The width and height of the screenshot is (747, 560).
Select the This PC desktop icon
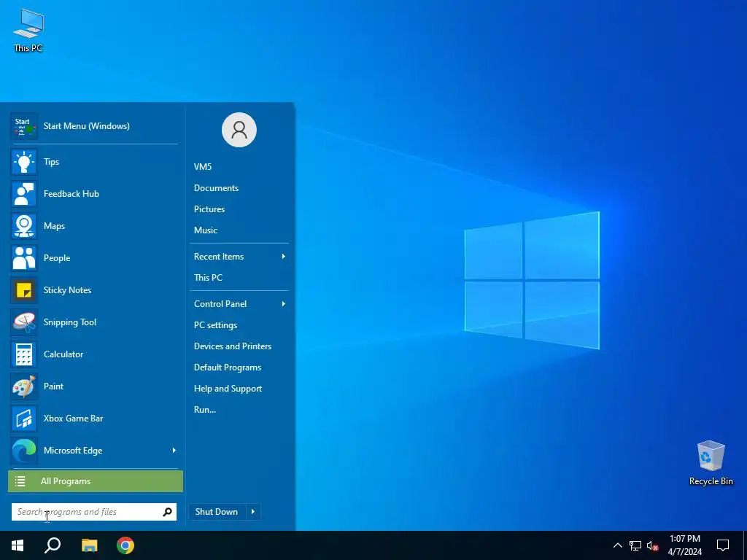point(28,31)
